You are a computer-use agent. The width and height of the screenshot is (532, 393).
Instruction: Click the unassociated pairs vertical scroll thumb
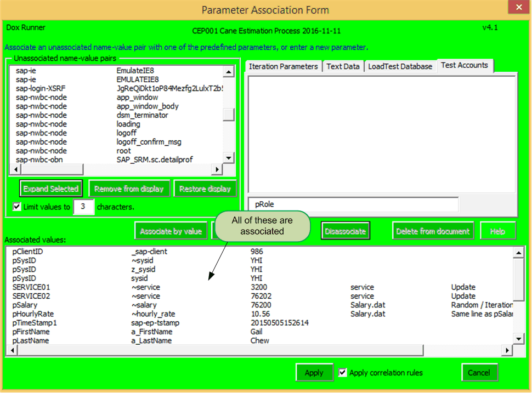[x=229, y=114]
